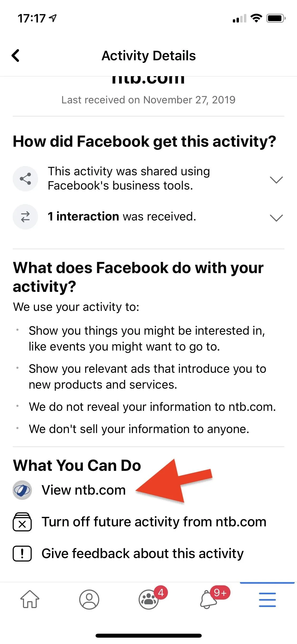
Task: Tap the exclamation feedback icon
Action: point(22,554)
